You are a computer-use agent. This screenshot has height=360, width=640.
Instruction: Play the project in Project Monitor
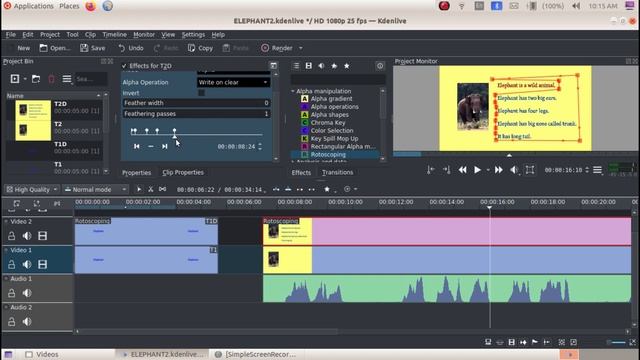coord(477,170)
